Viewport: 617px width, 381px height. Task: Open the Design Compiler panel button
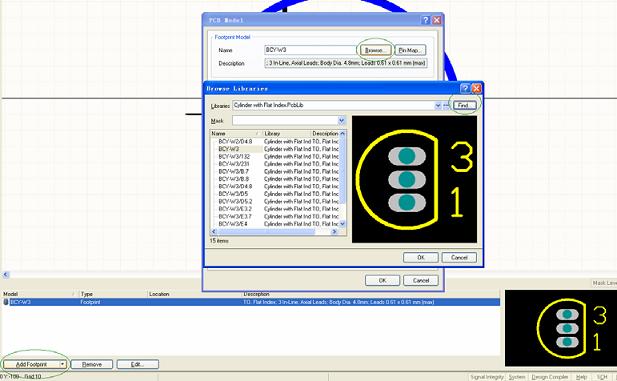550,377
